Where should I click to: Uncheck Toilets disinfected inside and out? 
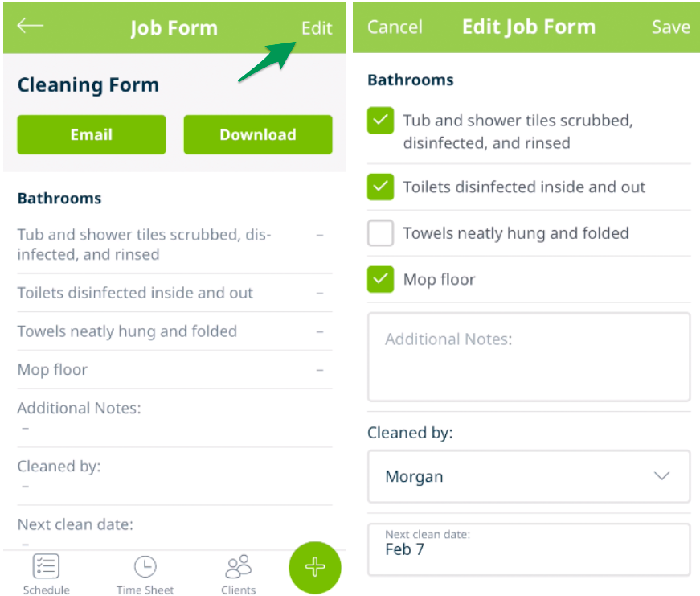(380, 187)
